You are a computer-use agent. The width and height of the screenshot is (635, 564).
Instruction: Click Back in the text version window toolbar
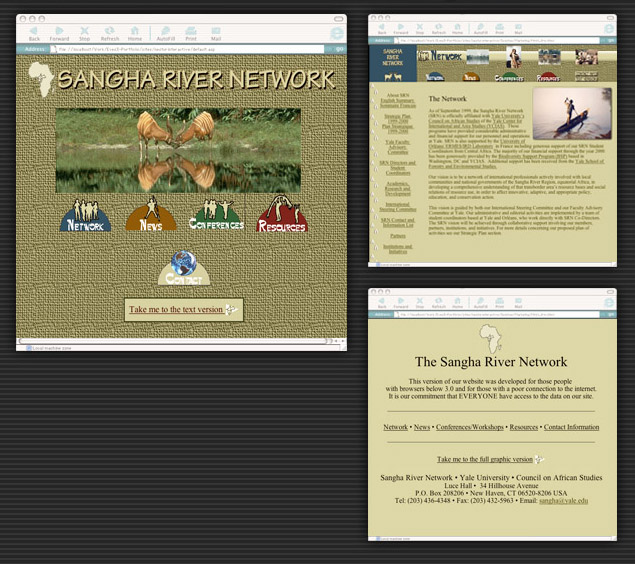381,302
